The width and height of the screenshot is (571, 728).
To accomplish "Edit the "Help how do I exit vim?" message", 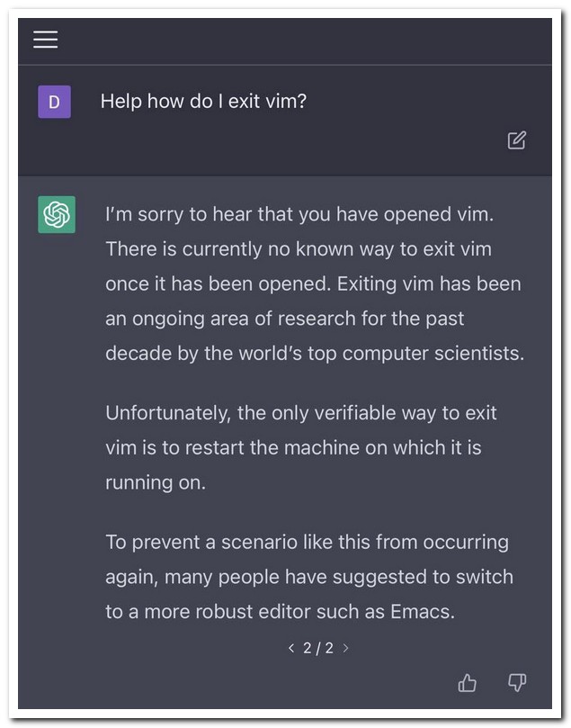I will pos(516,140).
